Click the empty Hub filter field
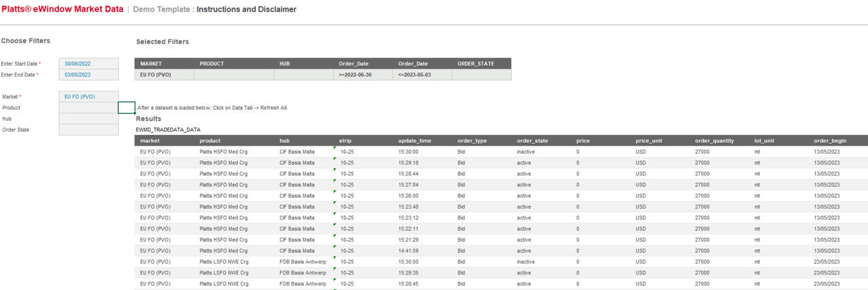The image size is (868, 290). [x=88, y=119]
